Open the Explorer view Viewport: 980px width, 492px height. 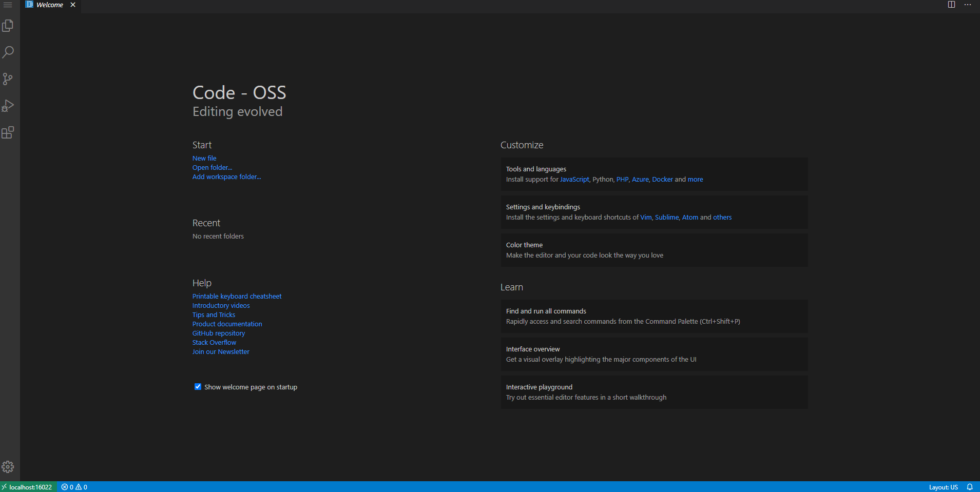pos(8,26)
